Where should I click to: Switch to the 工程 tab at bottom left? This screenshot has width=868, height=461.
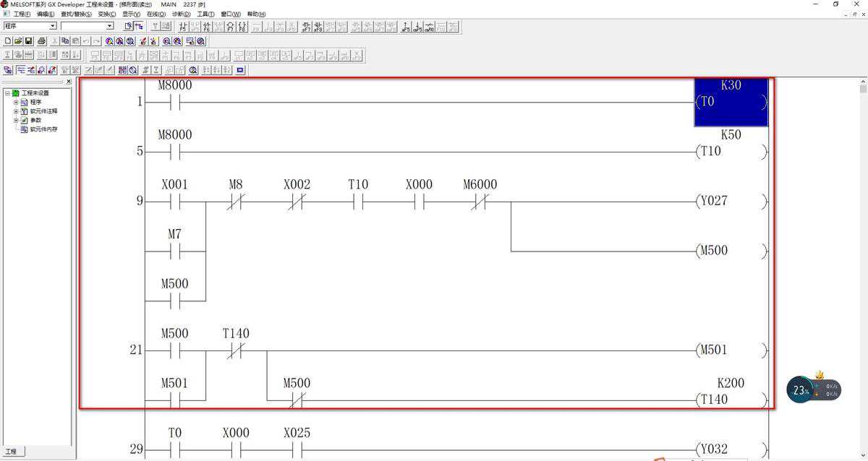[12, 452]
